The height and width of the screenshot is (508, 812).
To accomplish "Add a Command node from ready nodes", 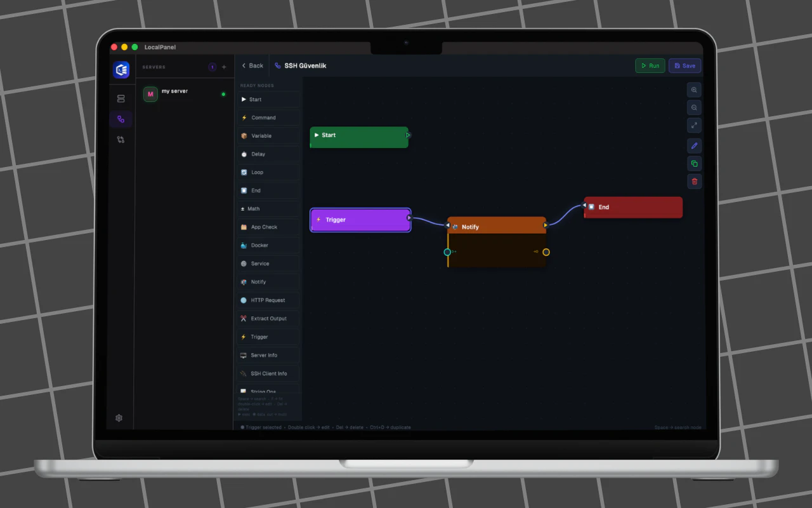I will click(269, 118).
